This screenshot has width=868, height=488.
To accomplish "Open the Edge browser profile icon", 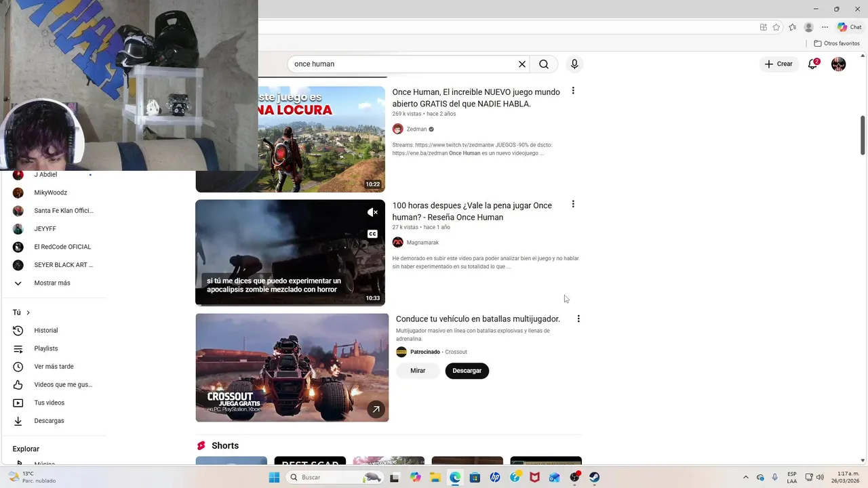I will click(808, 27).
